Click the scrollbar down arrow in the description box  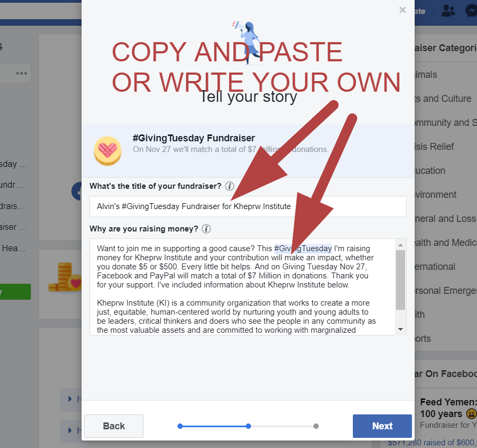coord(400,329)
